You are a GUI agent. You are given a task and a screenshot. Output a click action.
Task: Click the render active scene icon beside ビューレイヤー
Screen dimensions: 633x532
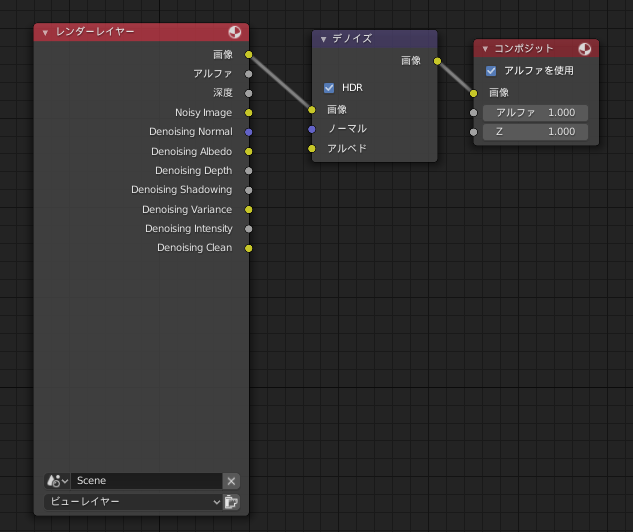pyautogui.click(x=231, y=502)
